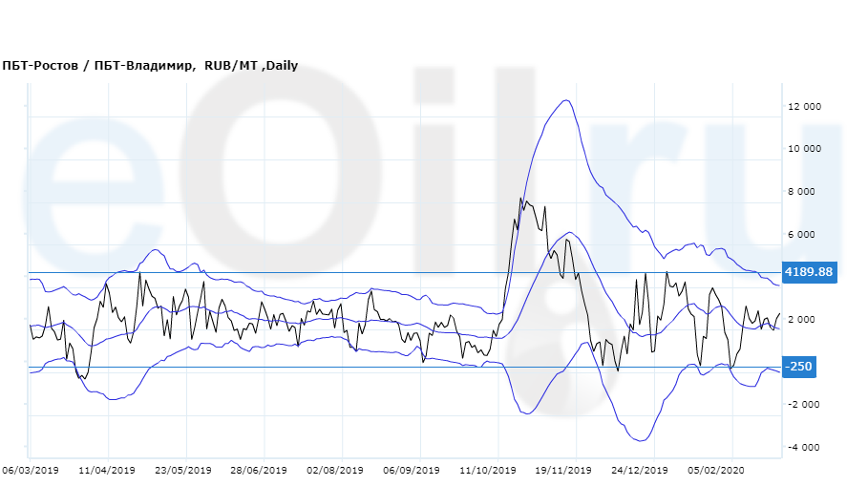Viewport: 868px width, 486px height.
Task: Select the 11/10/2019 date label
Action: pyautogui.click(x=488, y=470)
